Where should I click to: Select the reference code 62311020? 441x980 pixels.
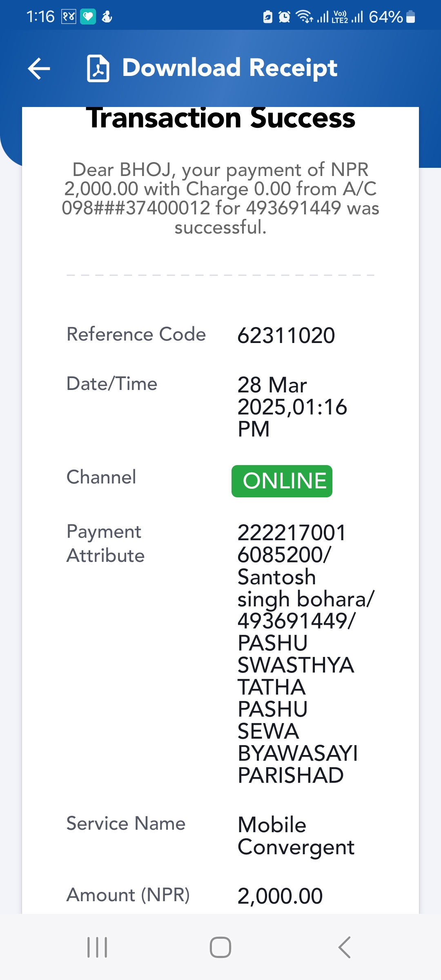pos(286,335)
